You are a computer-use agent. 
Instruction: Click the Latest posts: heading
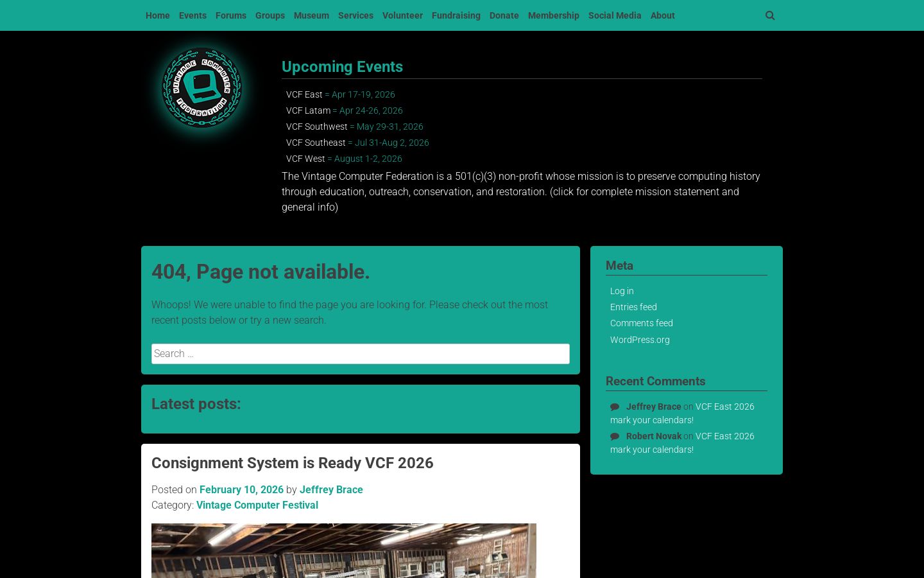click(196, 404)
